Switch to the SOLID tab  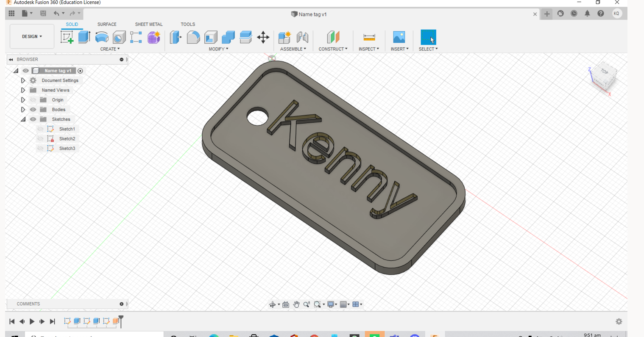click(72, 24)
